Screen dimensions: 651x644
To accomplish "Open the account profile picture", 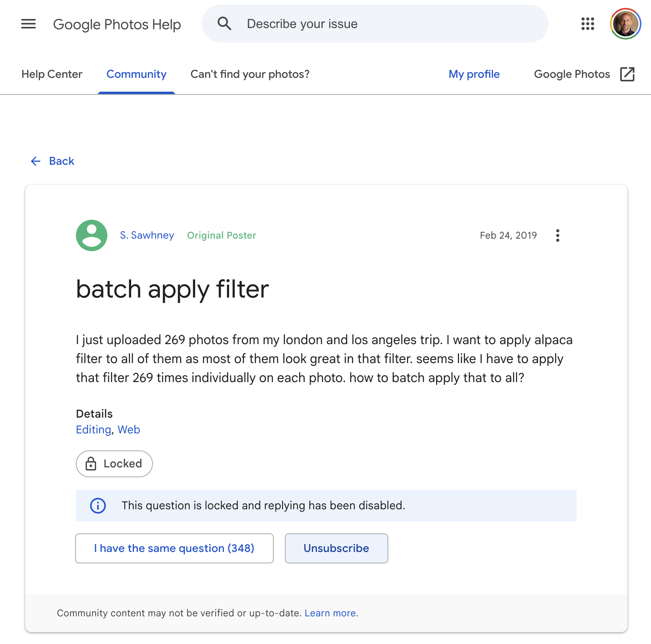I will (625, 24).
